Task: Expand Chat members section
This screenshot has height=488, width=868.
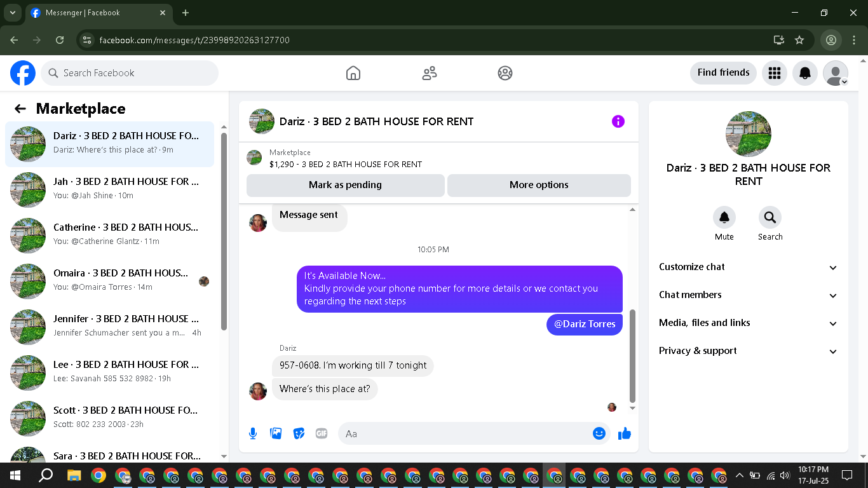Action: click(x=749, y=295)
